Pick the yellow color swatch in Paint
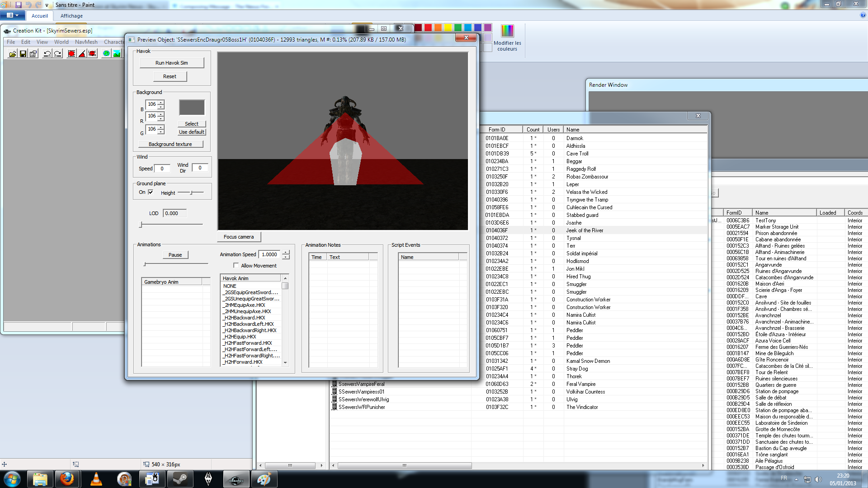 (x=448, y=28)
